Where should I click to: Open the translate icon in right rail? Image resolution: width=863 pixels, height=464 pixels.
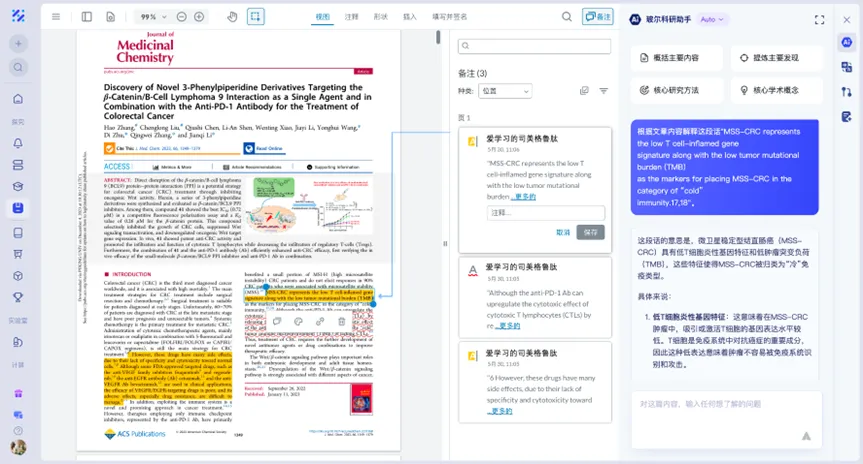(x=846, y=67)
